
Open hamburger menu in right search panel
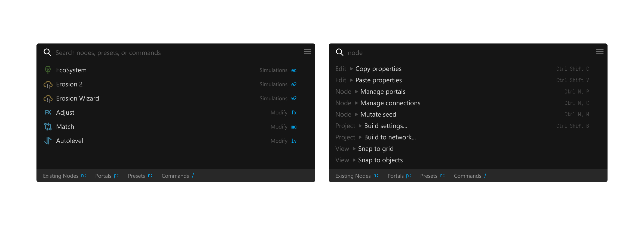coord(600,52)
